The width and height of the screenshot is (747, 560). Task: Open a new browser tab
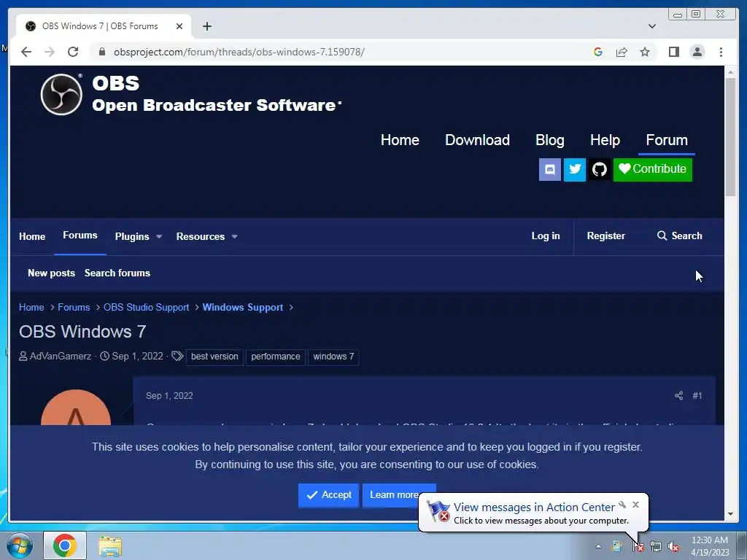tap(206, 26)
